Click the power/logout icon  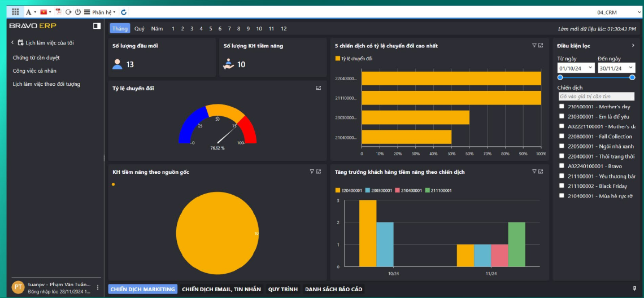click(x=77, y=12)
